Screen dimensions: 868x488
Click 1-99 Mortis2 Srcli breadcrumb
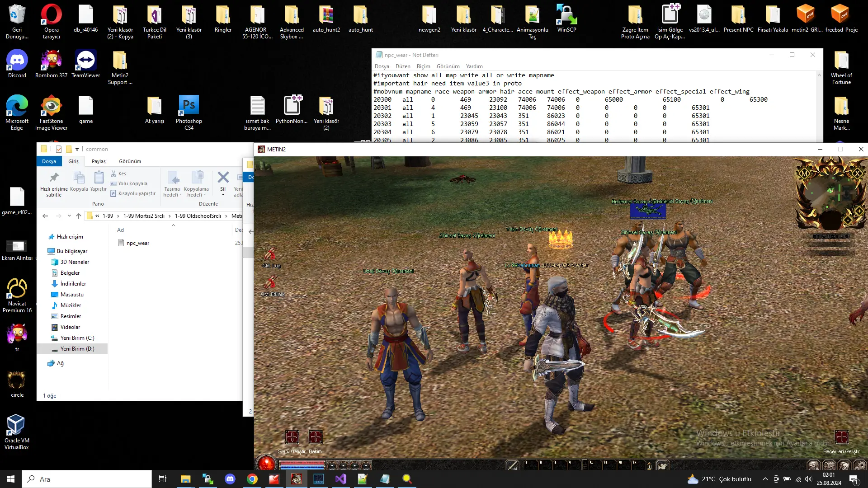[x=144, y=216]
